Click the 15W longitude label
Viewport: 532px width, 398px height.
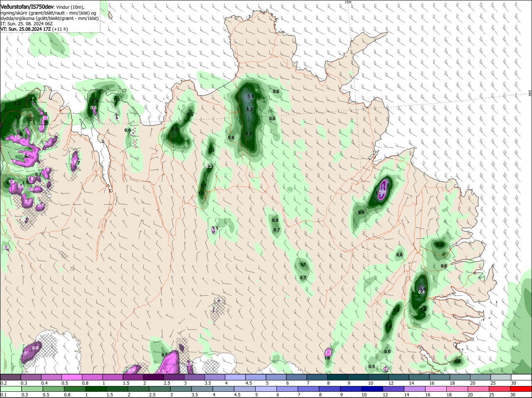click(348, 2)
